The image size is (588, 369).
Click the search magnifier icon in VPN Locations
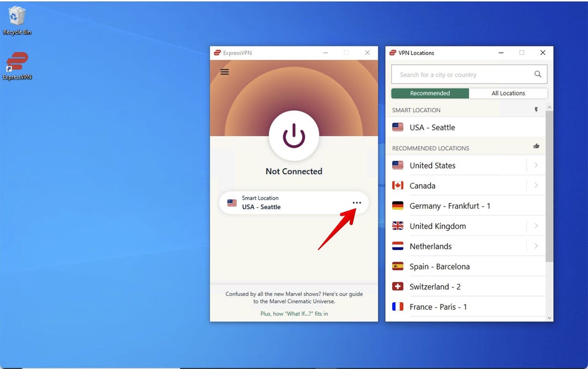pos(538,74)
